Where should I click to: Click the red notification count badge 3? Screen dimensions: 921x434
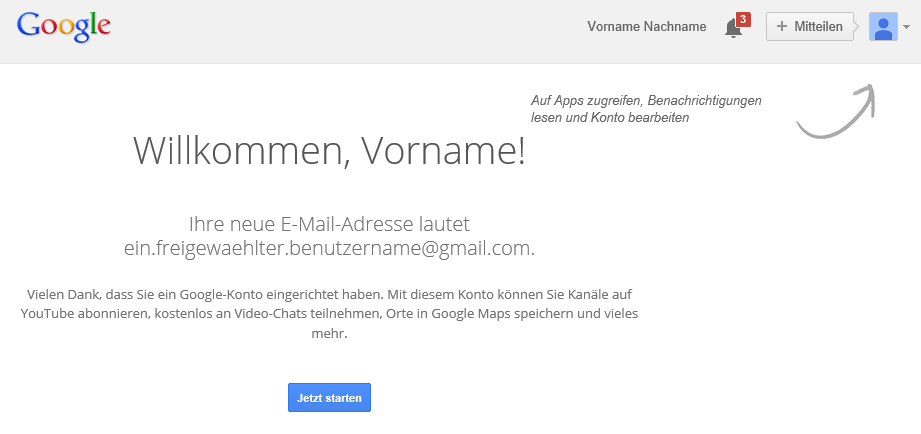coord(743,19)
